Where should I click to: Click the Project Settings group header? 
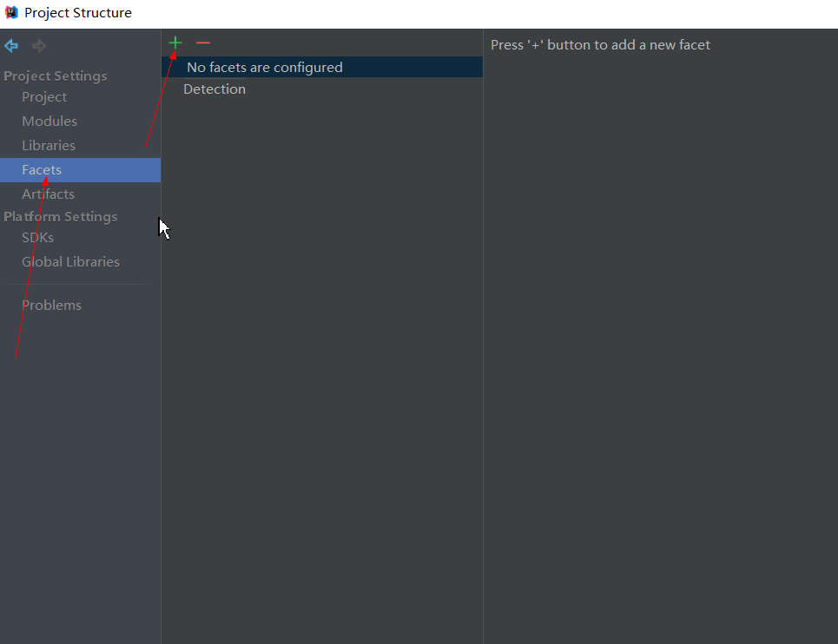point(56,76)
